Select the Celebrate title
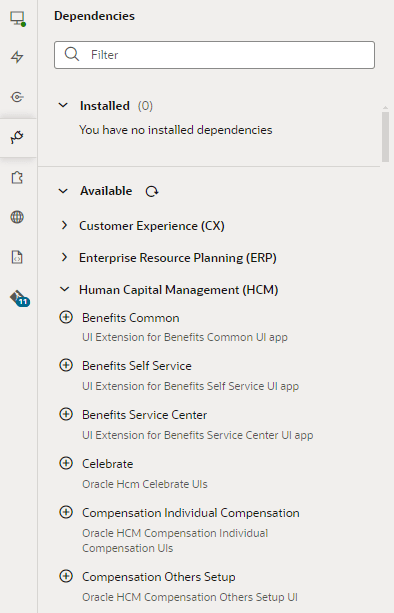 107,464
